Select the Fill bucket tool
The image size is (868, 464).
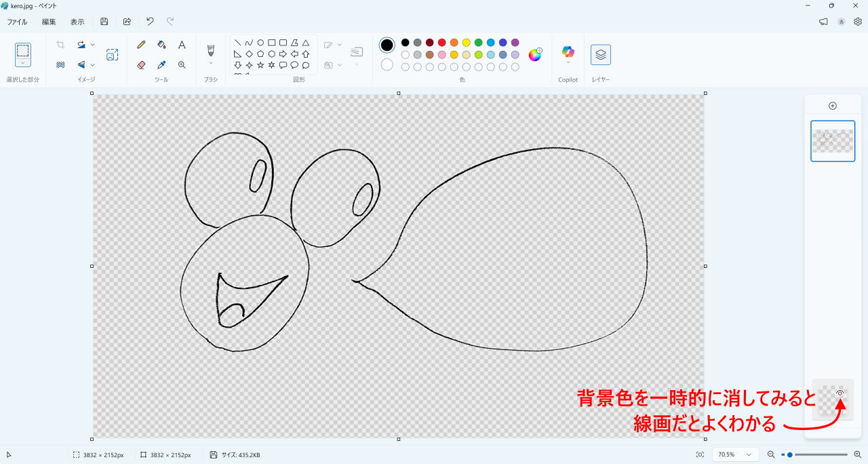(161, 45)
